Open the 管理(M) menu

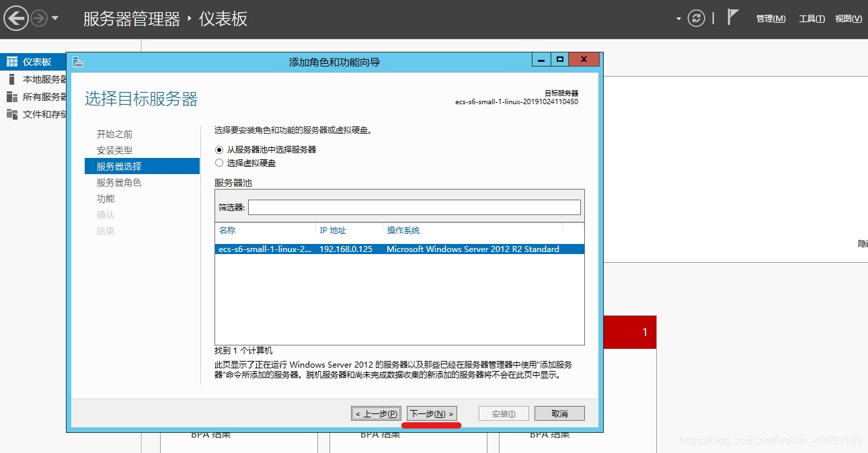(x=771, y=18)
